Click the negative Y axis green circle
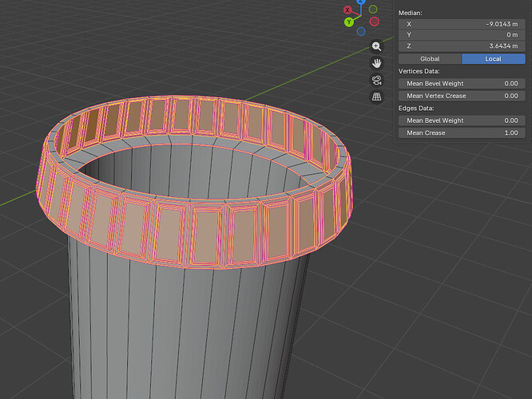 click(373, 9)
